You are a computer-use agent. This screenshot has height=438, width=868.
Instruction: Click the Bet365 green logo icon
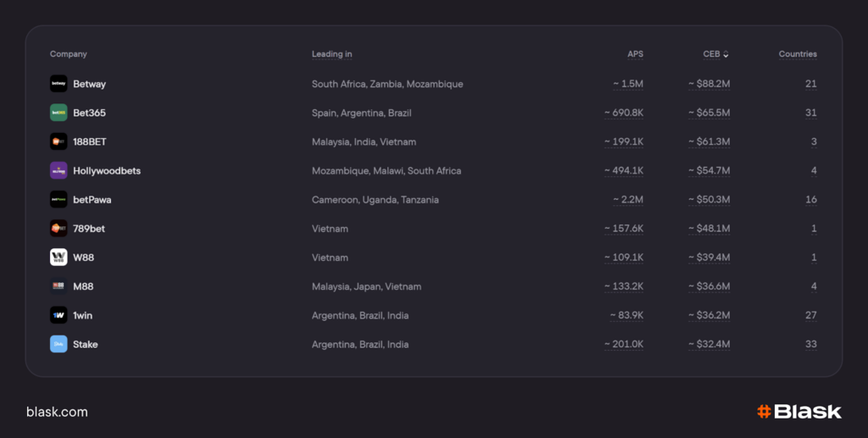[x=58, y=113]
